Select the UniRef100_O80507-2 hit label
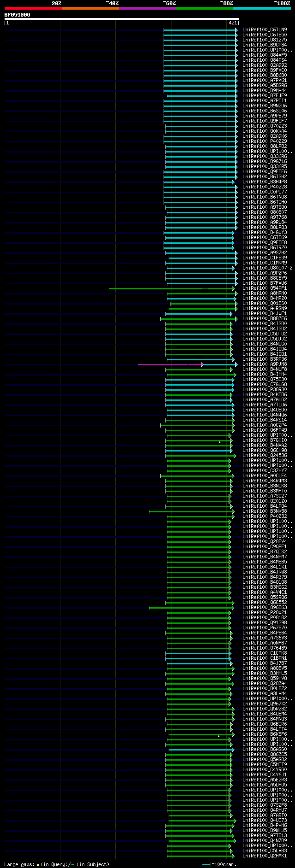The height and width of the screenshot is (868, 295). (267, 268)
